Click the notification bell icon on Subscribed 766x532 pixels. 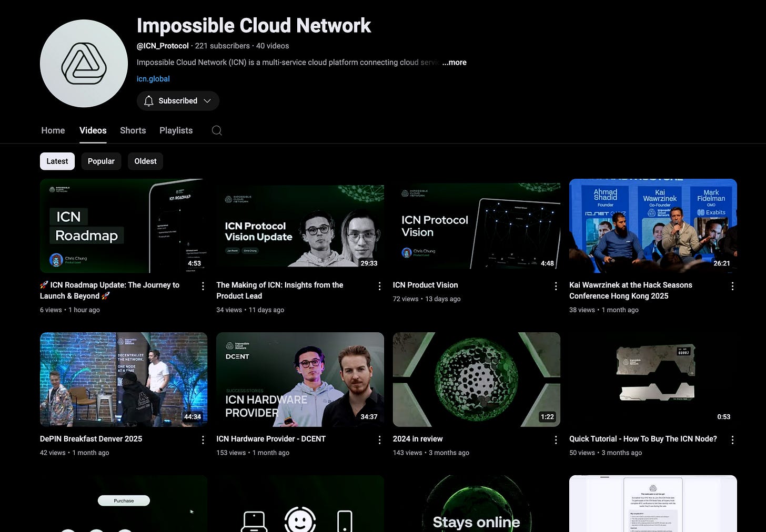(149, 101)
